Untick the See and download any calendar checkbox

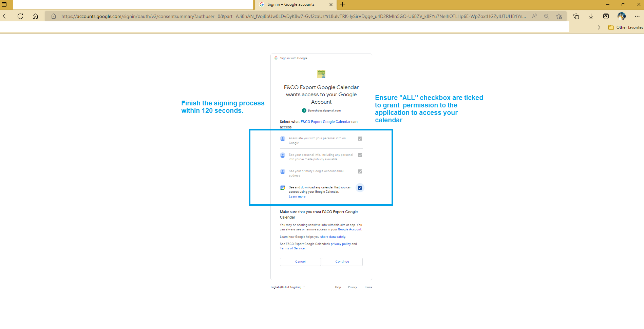[x=360, y=188]
